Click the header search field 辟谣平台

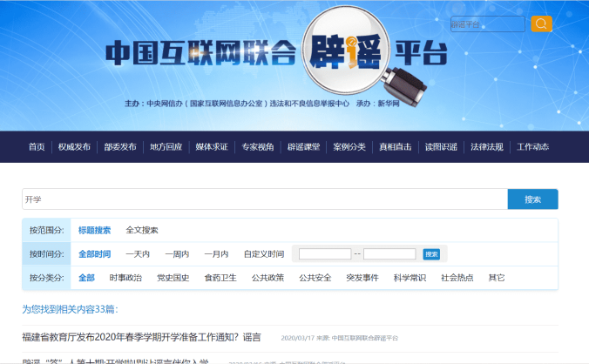point(488,24)
